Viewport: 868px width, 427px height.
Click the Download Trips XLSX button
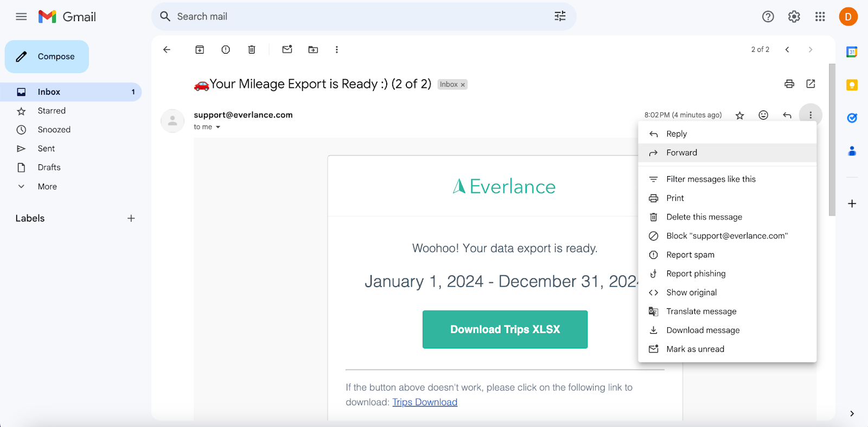[505, 329]
